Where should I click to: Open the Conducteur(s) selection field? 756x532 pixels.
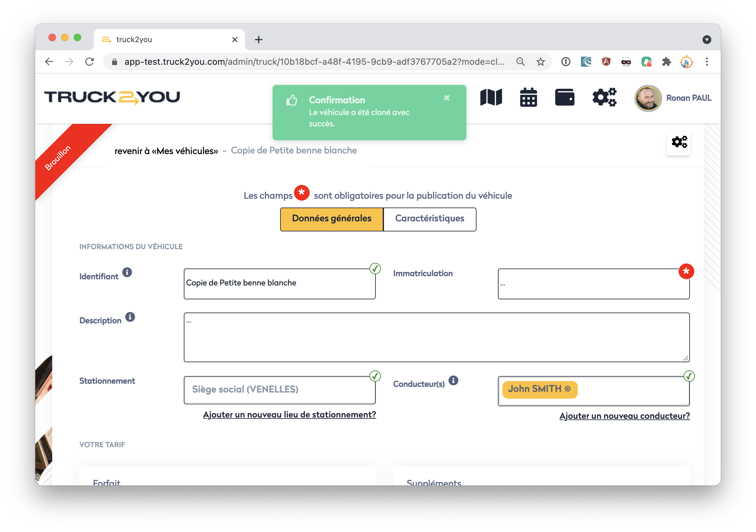(x=630, y=391)
